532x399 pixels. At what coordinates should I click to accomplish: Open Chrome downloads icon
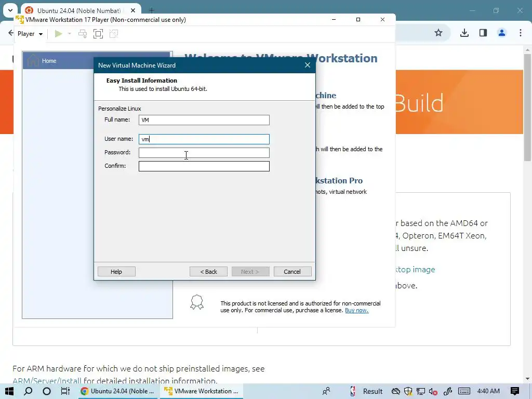click(x=464, y=33)
